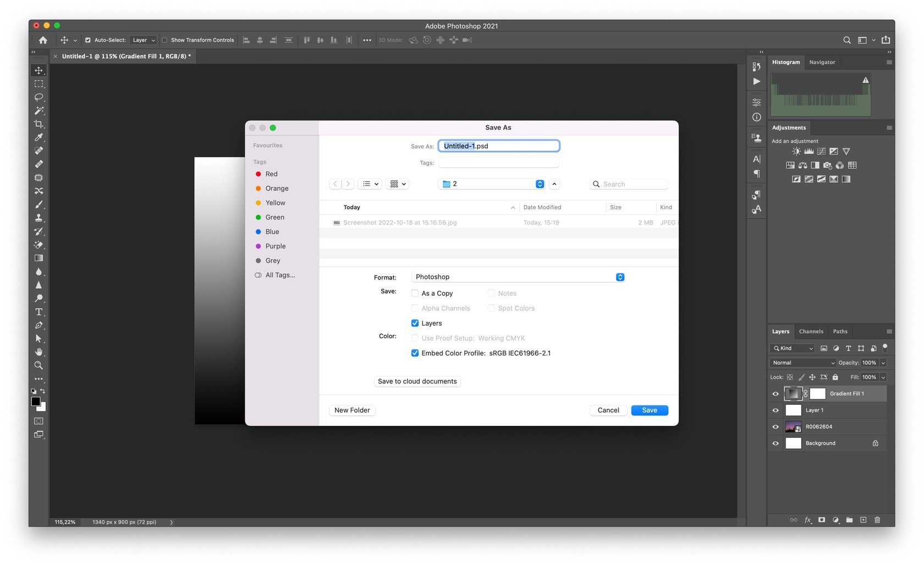
Task: Switch to the Paths tab
Action: 840,331
